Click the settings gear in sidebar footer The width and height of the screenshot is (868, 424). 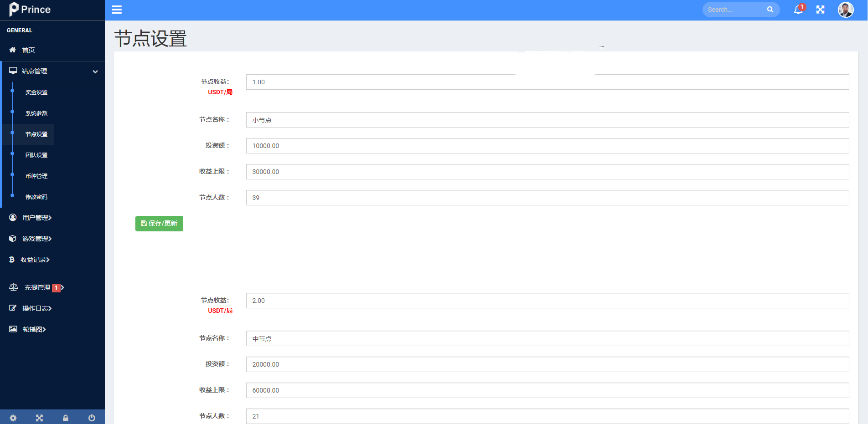13,418
